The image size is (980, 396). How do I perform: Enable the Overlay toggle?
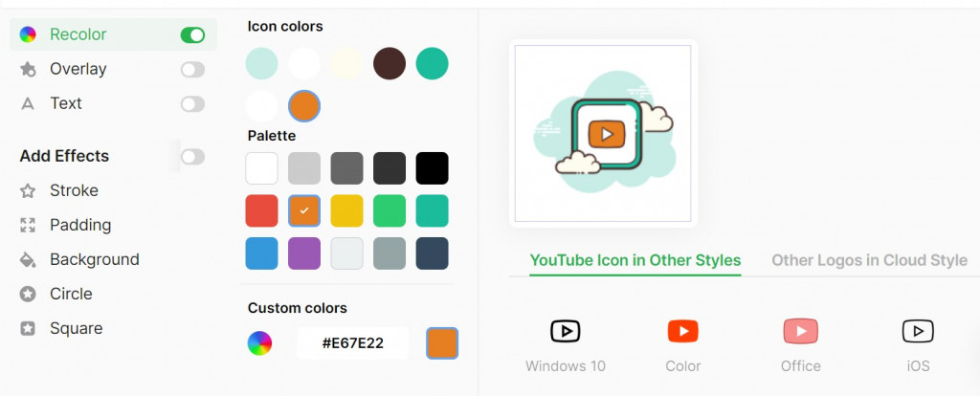click(x=192, y=69)
